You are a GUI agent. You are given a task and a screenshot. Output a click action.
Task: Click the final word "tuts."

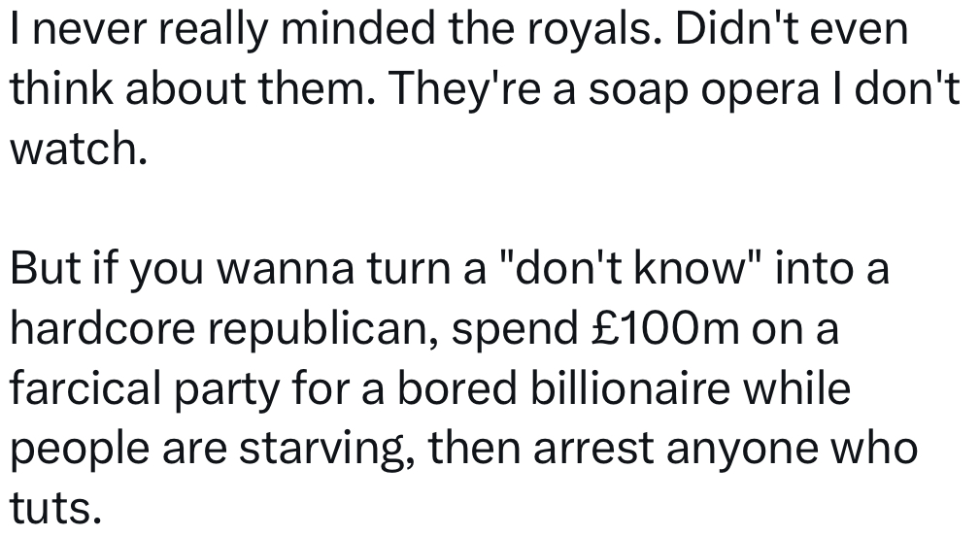tap(55, 508)
